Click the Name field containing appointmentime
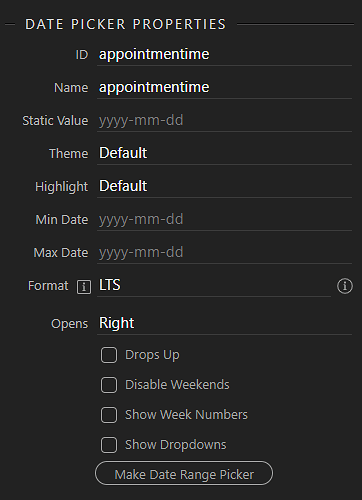This screenshot has height=500, width=362. (224, 87)
